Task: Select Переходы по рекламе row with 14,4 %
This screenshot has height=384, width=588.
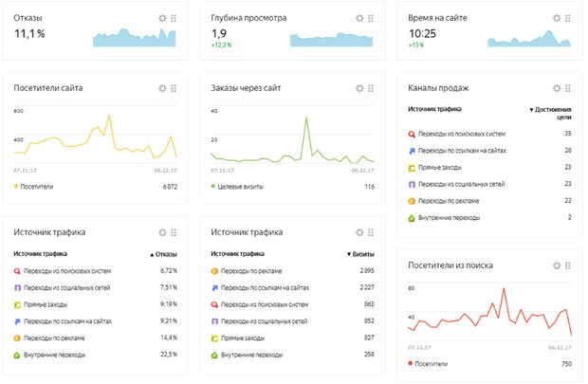Action: (x=95, y=338)
